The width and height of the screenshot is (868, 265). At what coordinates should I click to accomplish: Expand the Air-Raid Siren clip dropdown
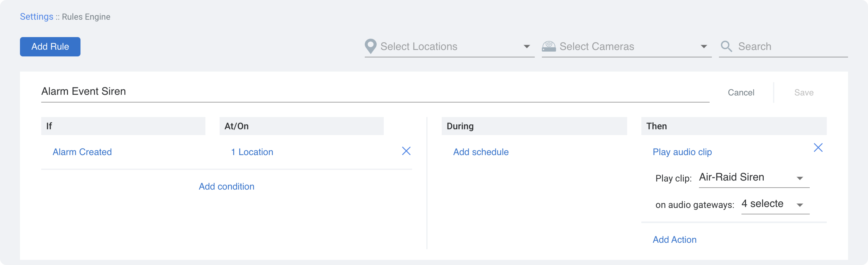(800, 178)
